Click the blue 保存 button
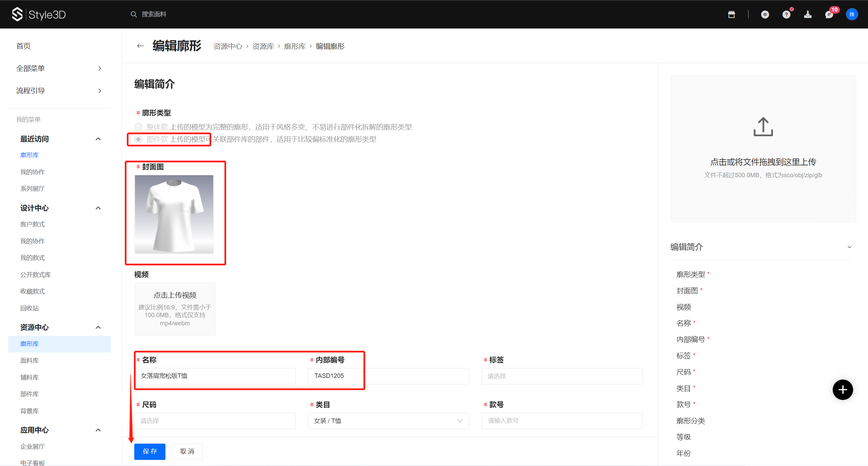This screenshot has width=868, height=466. click(x=150, y=451)
